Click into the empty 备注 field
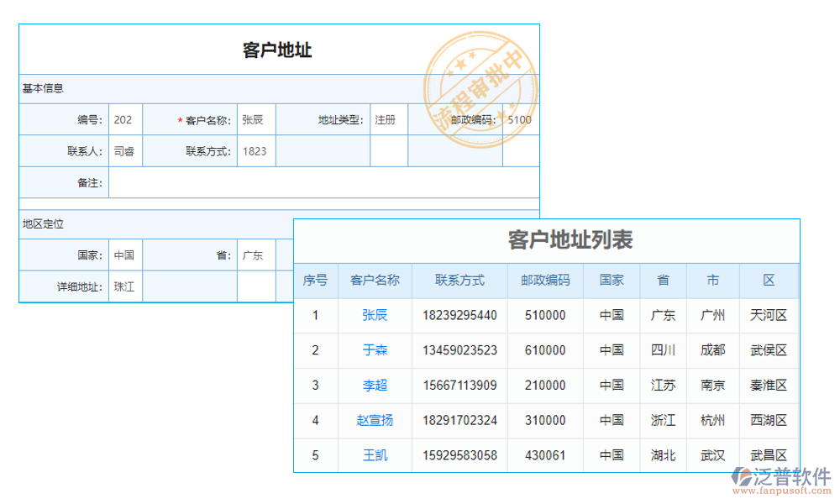840x504 pixels. tap(323, 182)
